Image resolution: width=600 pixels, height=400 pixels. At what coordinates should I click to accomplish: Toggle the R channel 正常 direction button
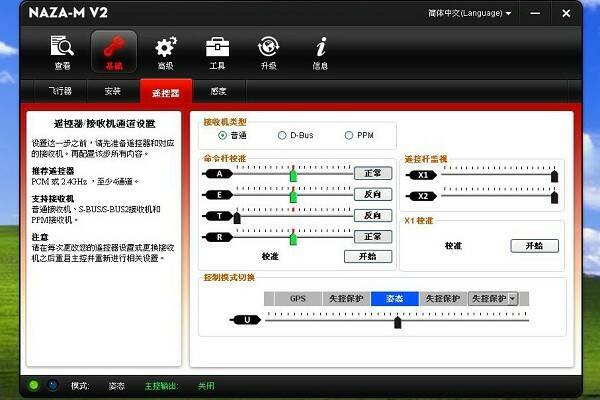(373, 237)
